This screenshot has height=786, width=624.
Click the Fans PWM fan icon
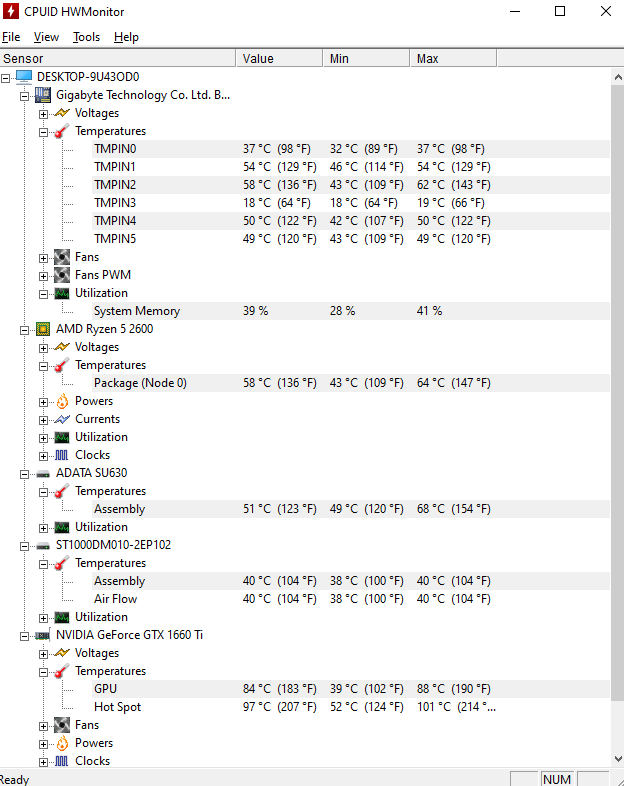pos(62,275)
